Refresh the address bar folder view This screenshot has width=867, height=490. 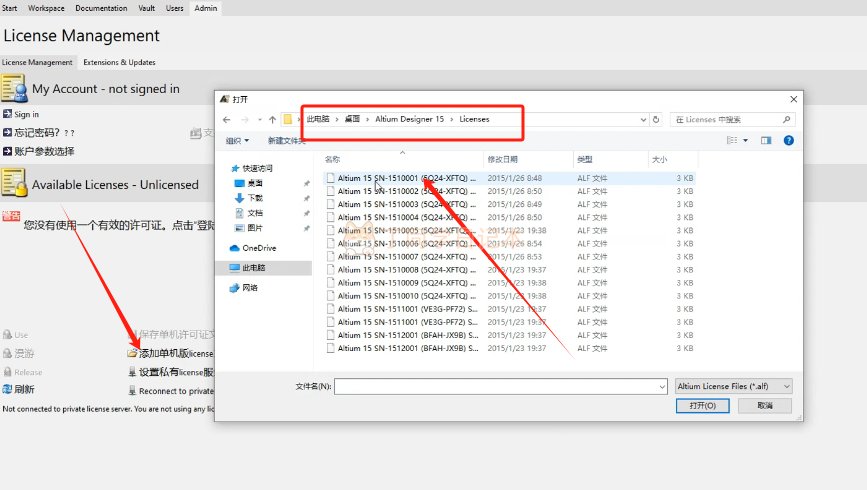pyautogui.click(x=656, y=119)
